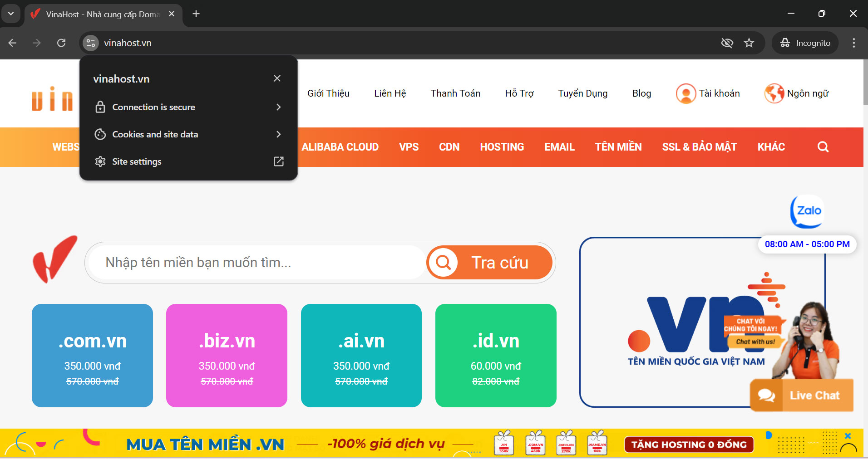Close the VinaHost browser tab
Viewport: 868px width, 459px height.
[172, 14]
